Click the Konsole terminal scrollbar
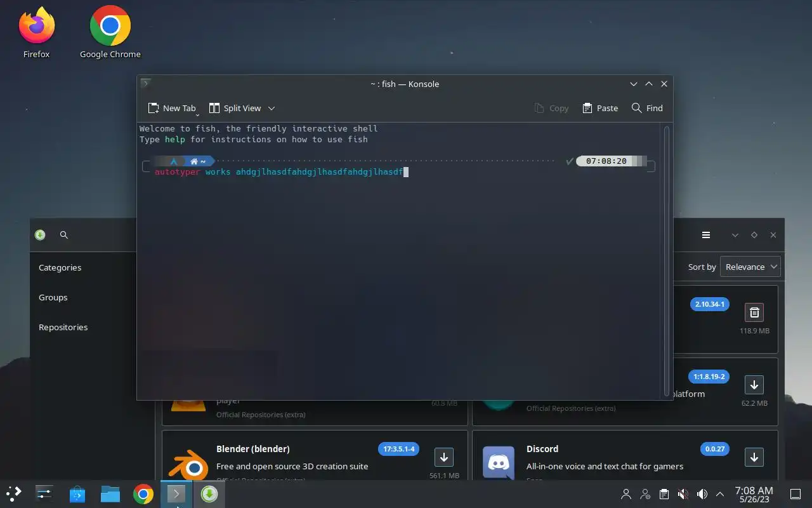 tap(666, 260)
